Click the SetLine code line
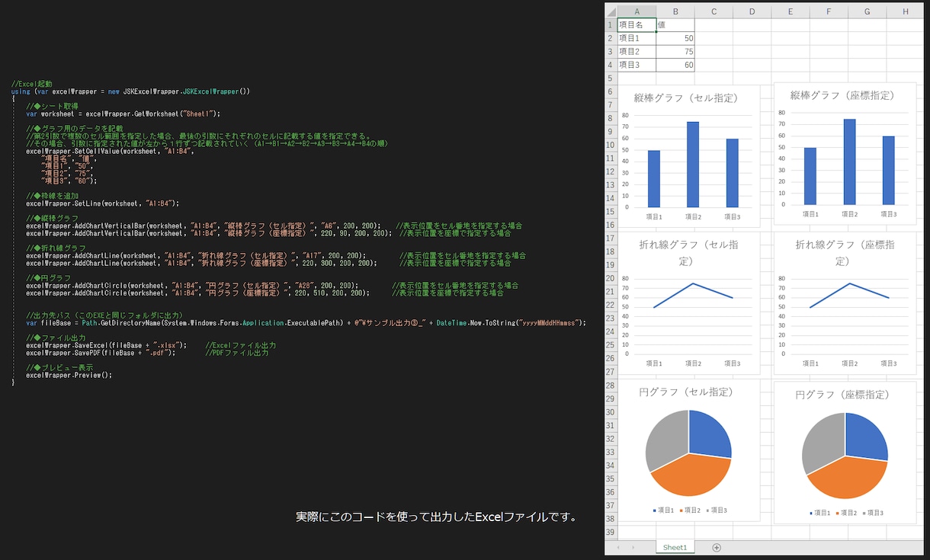 pyautogui.click(x=103, y=203)
